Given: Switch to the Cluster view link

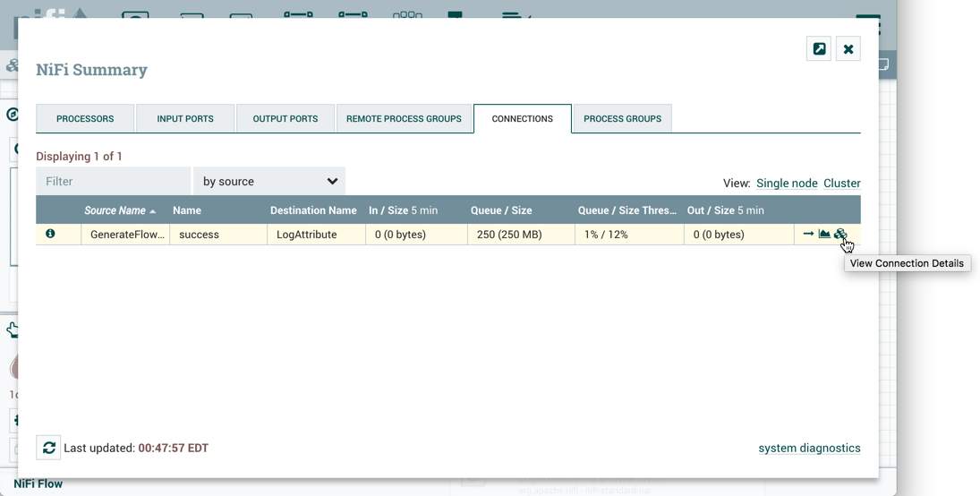Looking at the screenshot, I should coord(841,184).
